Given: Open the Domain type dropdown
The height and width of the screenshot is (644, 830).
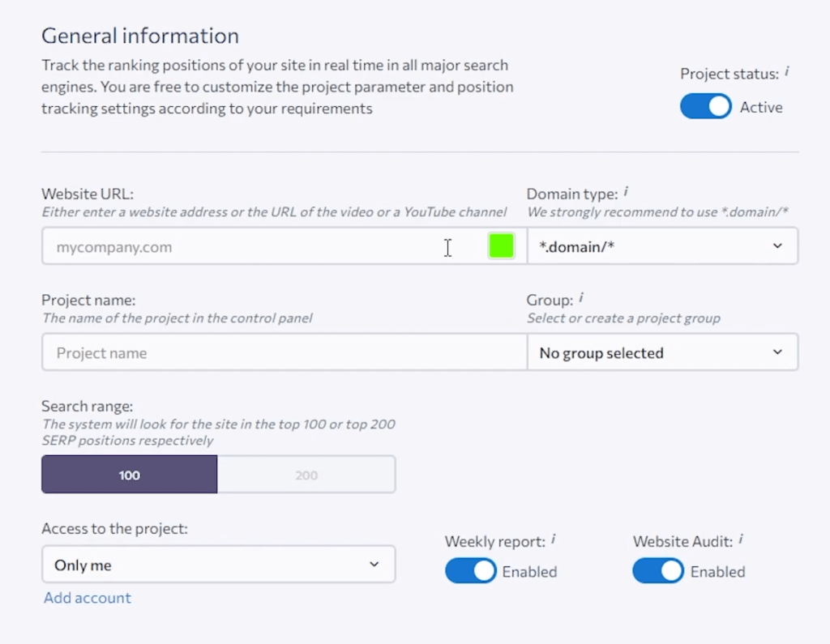Looking at the screenshot, I should 661,246.
